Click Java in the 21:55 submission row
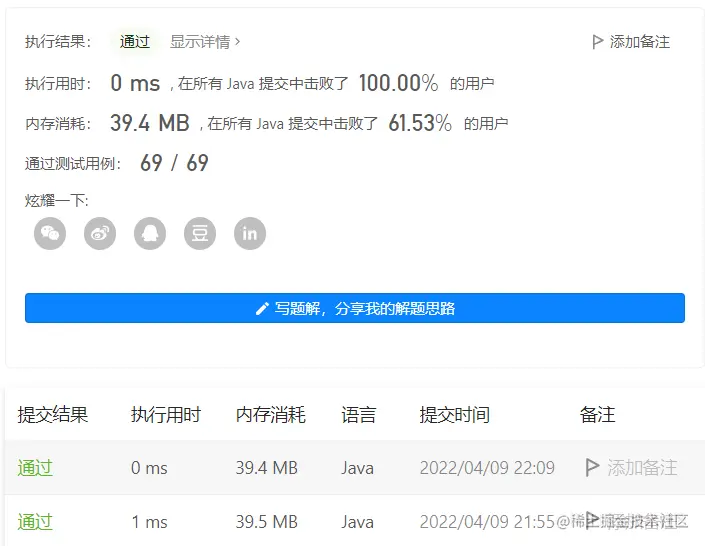 pos(357,522)
